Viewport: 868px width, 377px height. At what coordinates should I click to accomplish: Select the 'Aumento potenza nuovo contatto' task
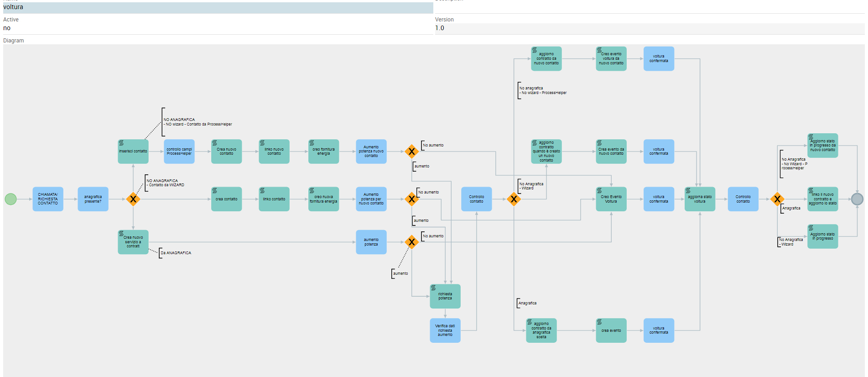coord(371,152)
